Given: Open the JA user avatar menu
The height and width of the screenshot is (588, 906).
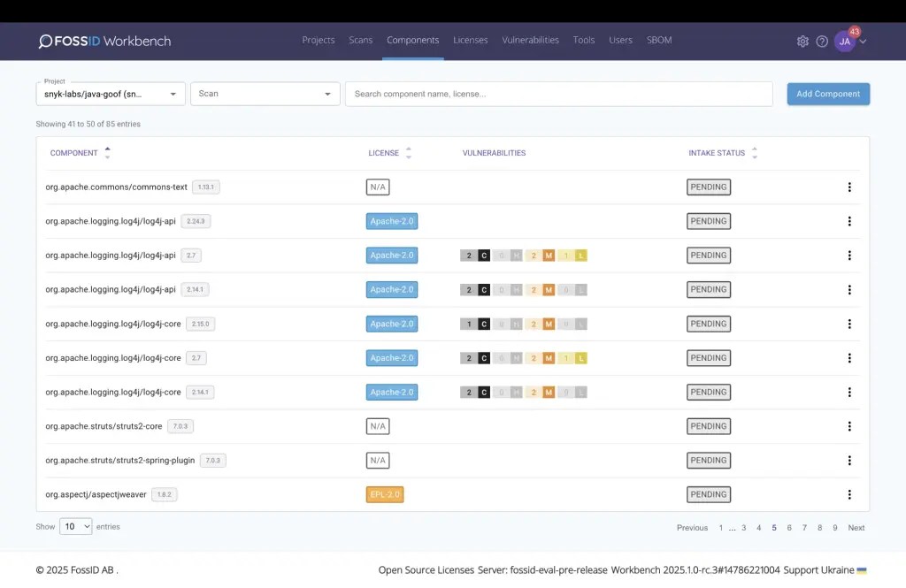Looking at the screenshot, I should click(x=845, y=41).
